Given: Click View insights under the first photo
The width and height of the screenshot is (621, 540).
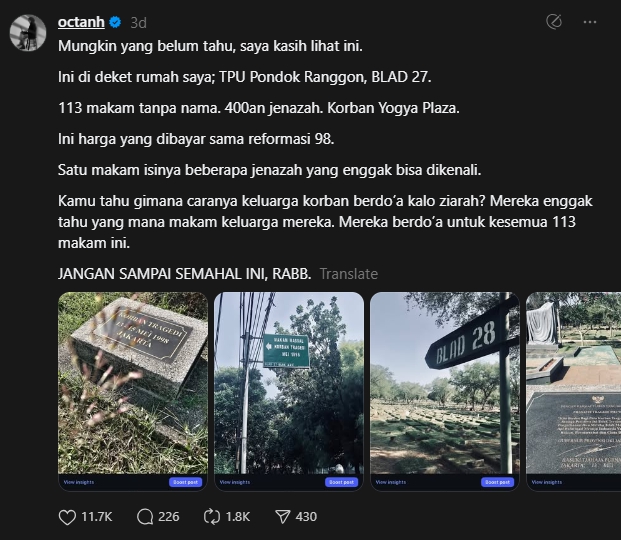Looking at the screenshot, I should click(x=79, y=482).
